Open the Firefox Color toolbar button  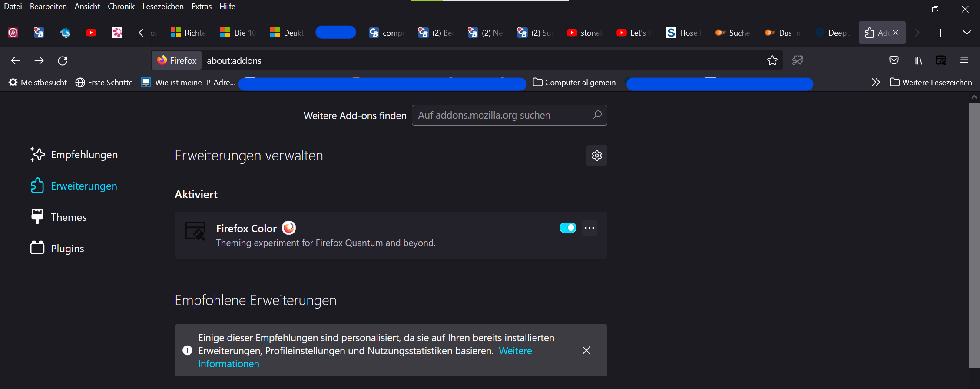(941, 60)
